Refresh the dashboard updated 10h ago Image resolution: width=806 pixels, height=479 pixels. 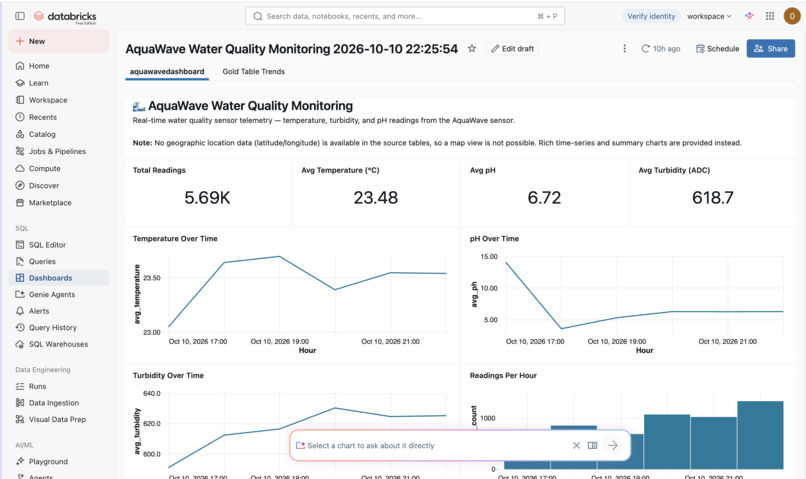pos(661,49)
